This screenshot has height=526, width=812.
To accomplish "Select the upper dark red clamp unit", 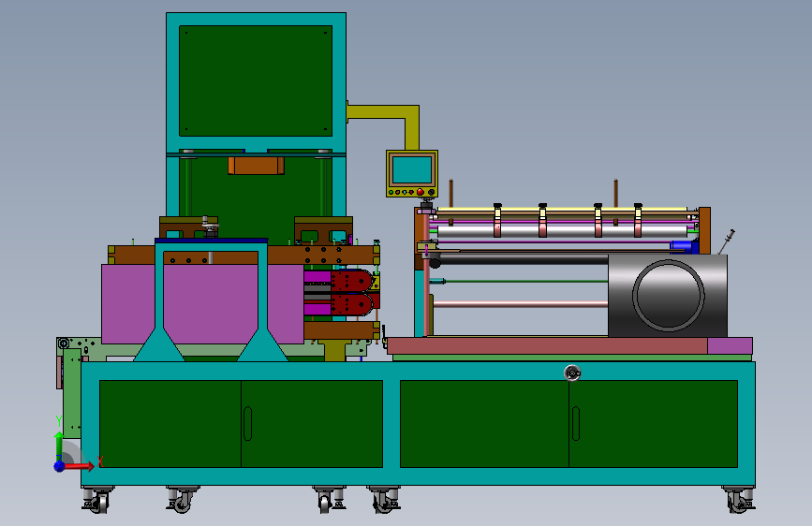I will coord(350,281).
